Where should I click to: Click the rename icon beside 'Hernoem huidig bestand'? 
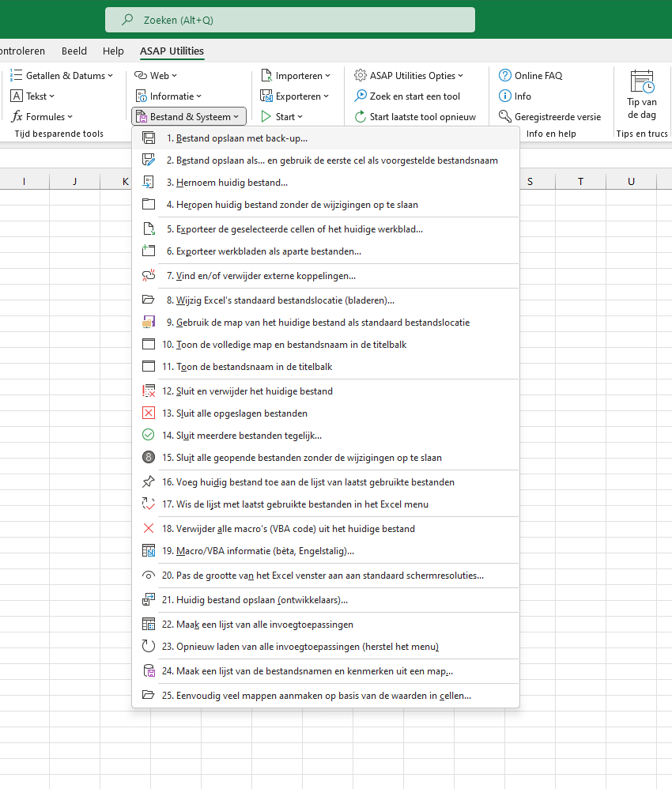(149, 182)
